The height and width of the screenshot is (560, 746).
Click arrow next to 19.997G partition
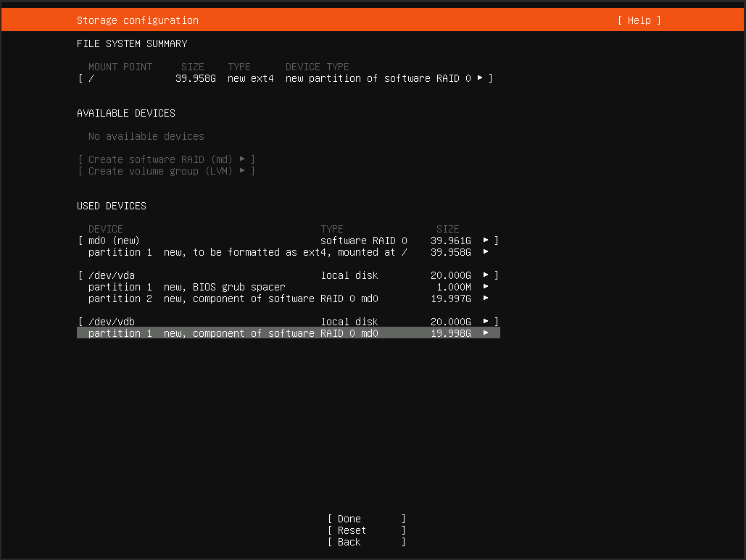(x=486, y=298)
